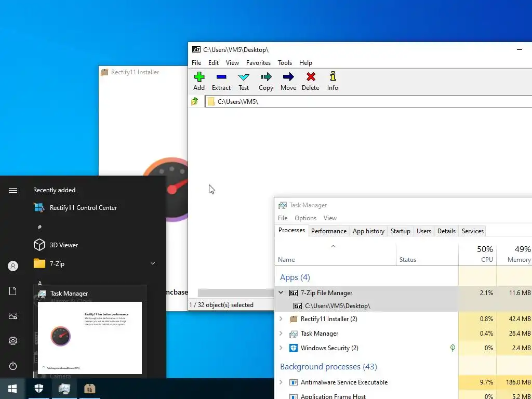Open the Edit menu in 7-Zip

pyautogui.click(x=214, y=63)
